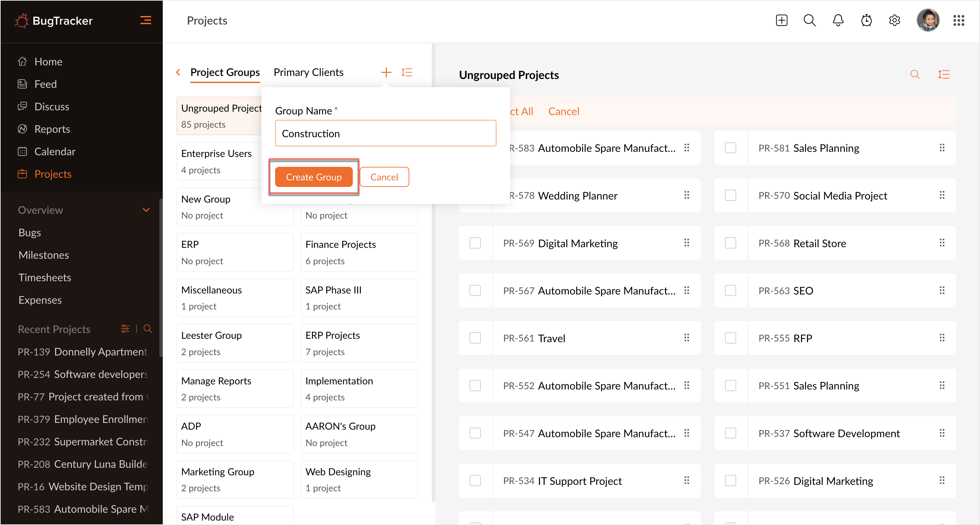Select the PR-568 Retail Store checkbox

point(730,243)
